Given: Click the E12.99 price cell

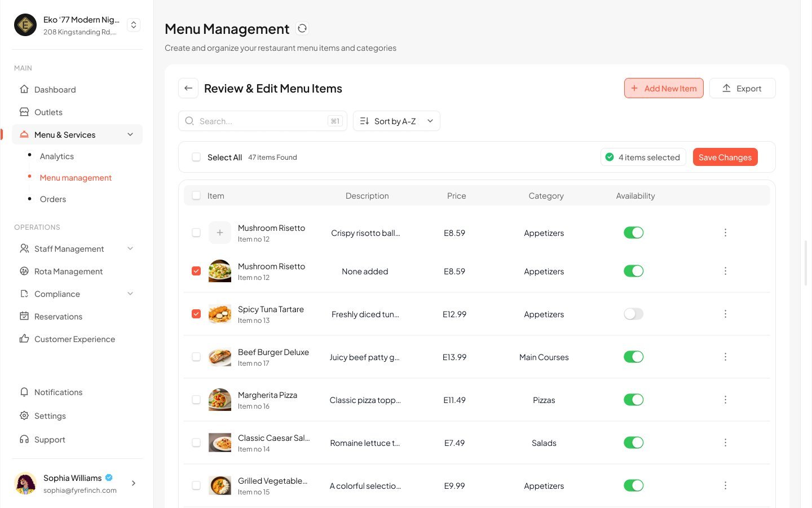Looking at the screenshot, I should click(x=454, y=314).
